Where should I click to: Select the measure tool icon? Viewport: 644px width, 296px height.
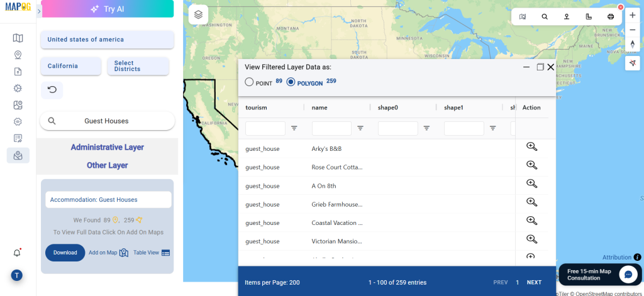coord(589,17)
